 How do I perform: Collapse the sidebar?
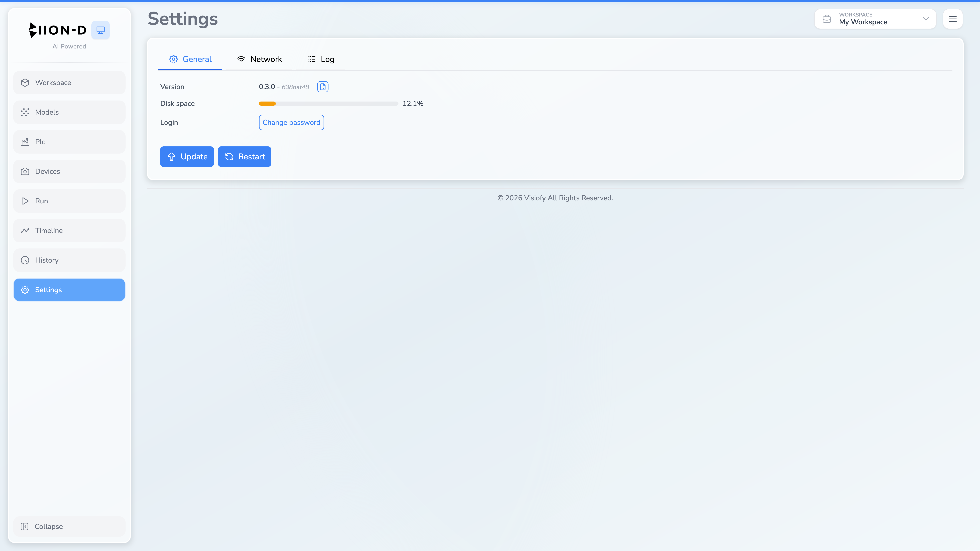click(69, 526)
